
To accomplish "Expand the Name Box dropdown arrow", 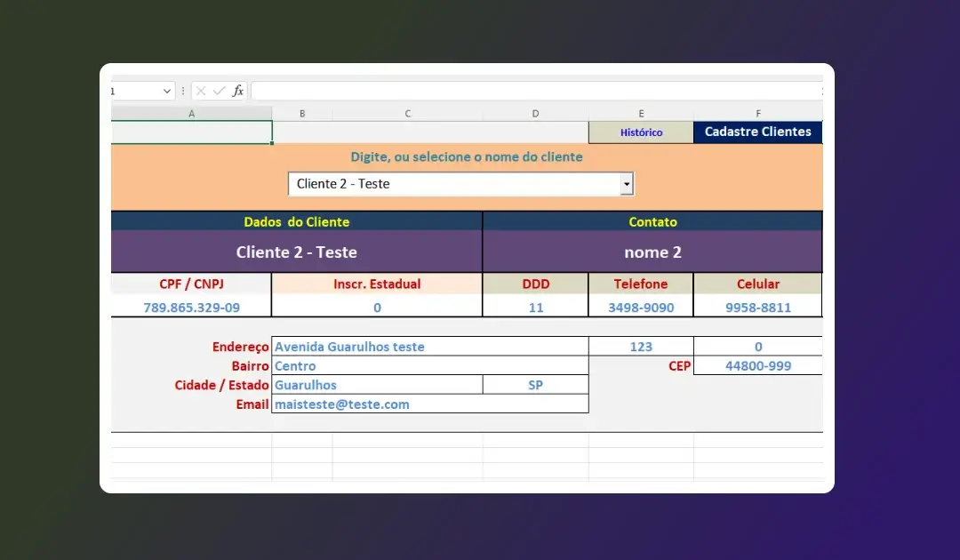I will click(x=167, y=91).
